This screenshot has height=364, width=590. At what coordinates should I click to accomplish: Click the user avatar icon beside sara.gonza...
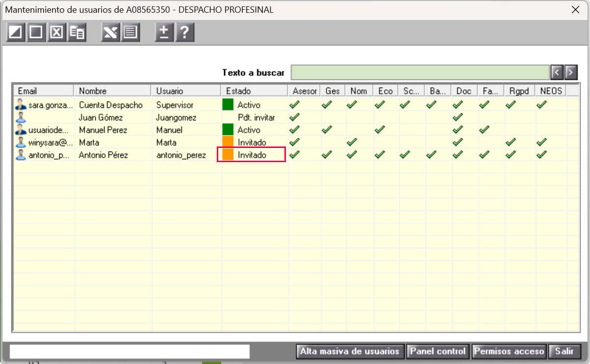coord(21,104)
